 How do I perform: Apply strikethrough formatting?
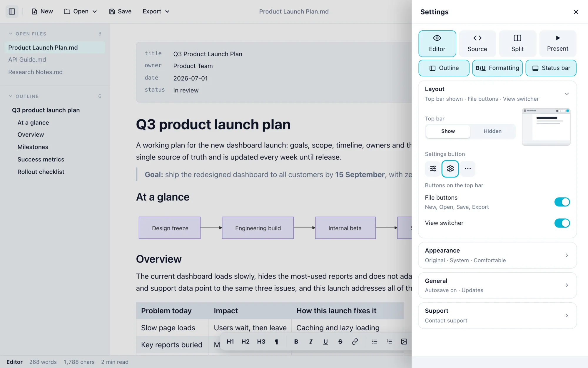(340, 342)
